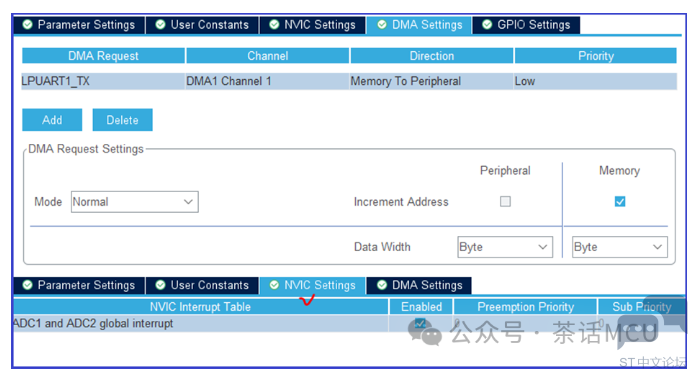Click the Add DMA request button
Viewport: 696px width, 378px height.
(52, 120)
